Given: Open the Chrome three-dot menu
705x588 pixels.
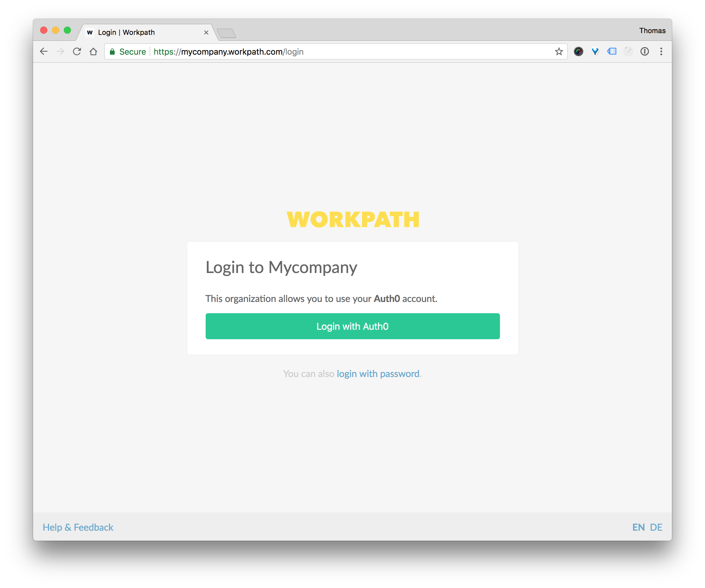Looking at the screenshot, I should tap(661, 51).
